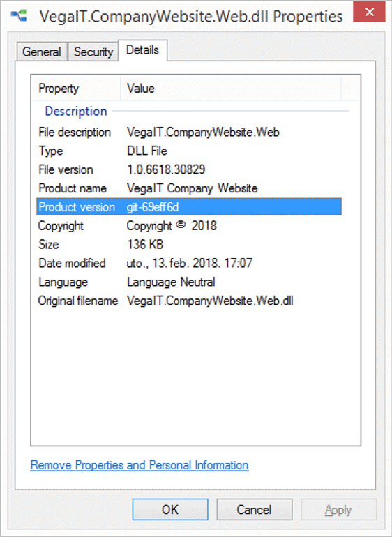This screenshot has height=537, width=392.
Task: Close the Properties dialog window
Action: (x=370, y=12)
